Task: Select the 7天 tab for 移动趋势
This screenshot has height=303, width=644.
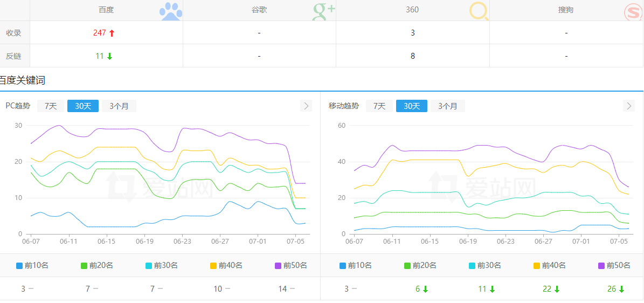Action: pyautogui.click(x=379, y=106)
